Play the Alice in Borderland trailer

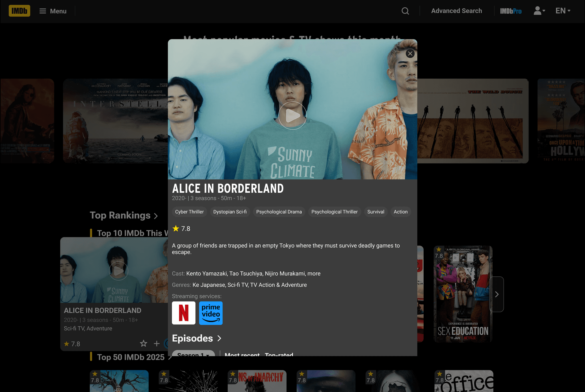tap(292, 116)
